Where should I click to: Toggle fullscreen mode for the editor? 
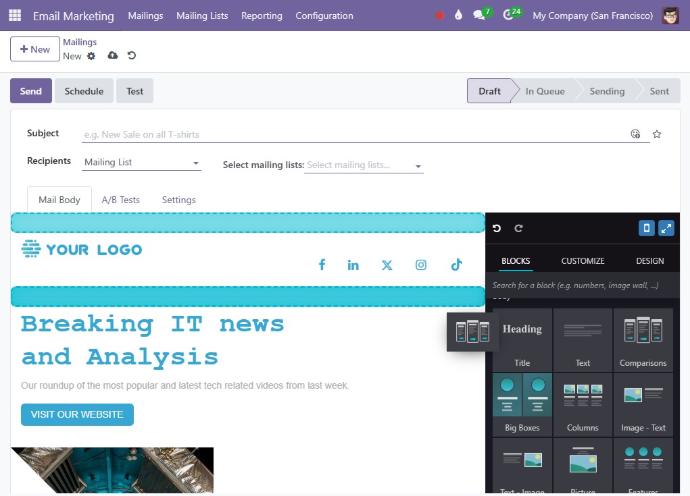point(667,229)
